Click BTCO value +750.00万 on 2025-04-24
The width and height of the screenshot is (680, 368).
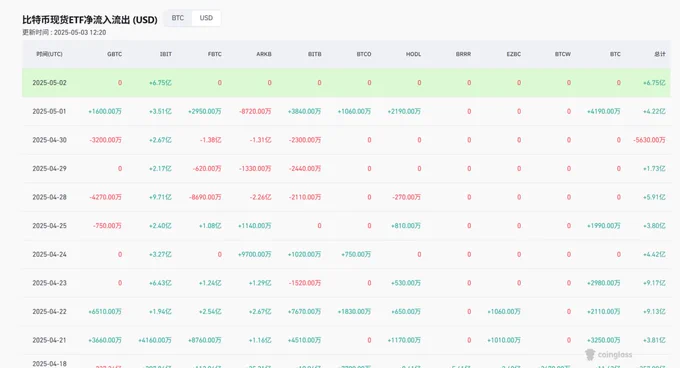[356, 254]
